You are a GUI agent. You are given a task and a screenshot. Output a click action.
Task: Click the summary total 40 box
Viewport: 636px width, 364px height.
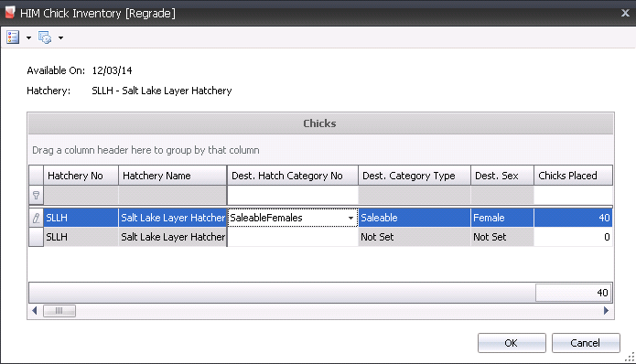coord(573,293)
